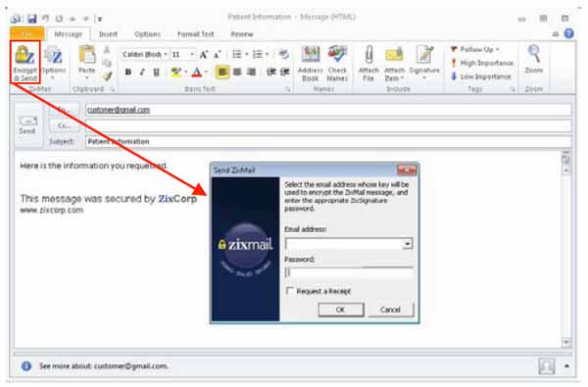The image size is (588, 387).
Task: Click the Shrink Font icon
Action: (218, 55)
